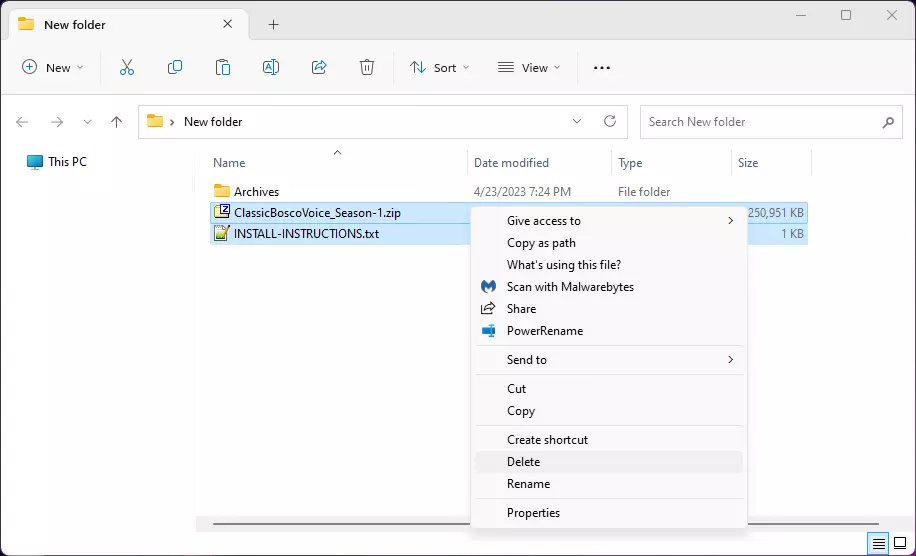This screenshot has width=916, height=556.
Task: Expand the address bar history chevron
Action: click(577, 121)
